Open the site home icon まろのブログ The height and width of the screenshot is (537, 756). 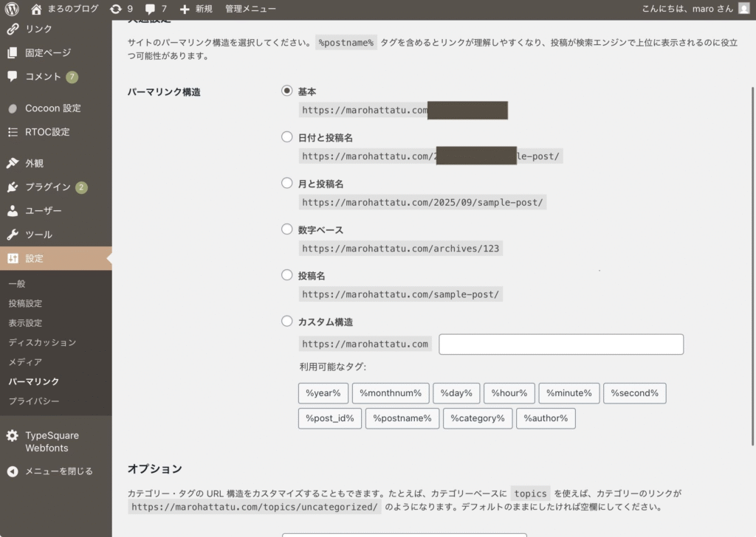pyautogui.click(x=36, y=9)
